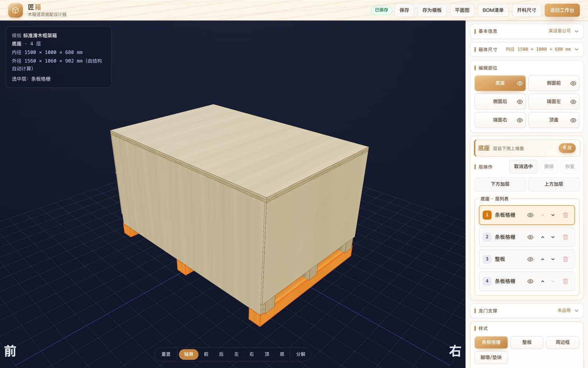The height and width of the screenshot is (368, 588).
Task: Select the 顶盖 edit part
Action: coord(553,120)
